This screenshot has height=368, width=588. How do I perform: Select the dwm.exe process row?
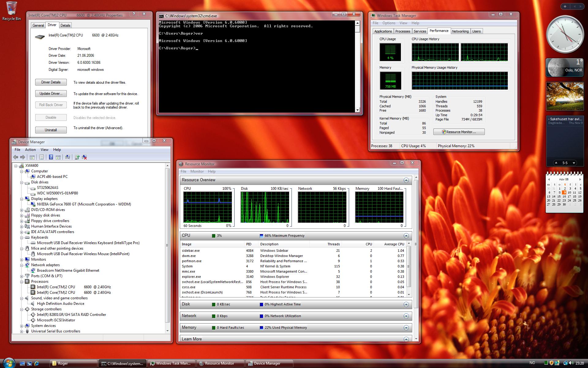pos(293,256)
